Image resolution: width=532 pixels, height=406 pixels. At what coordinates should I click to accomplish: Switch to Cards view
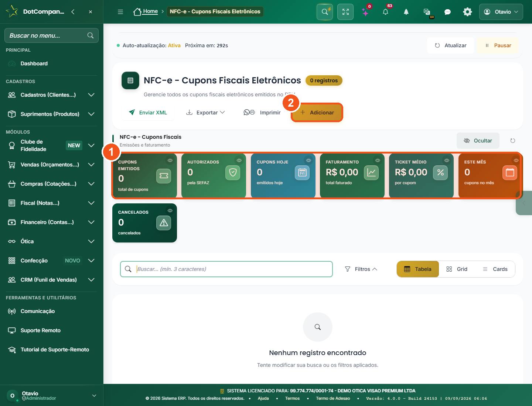click(x=495, y=269)
